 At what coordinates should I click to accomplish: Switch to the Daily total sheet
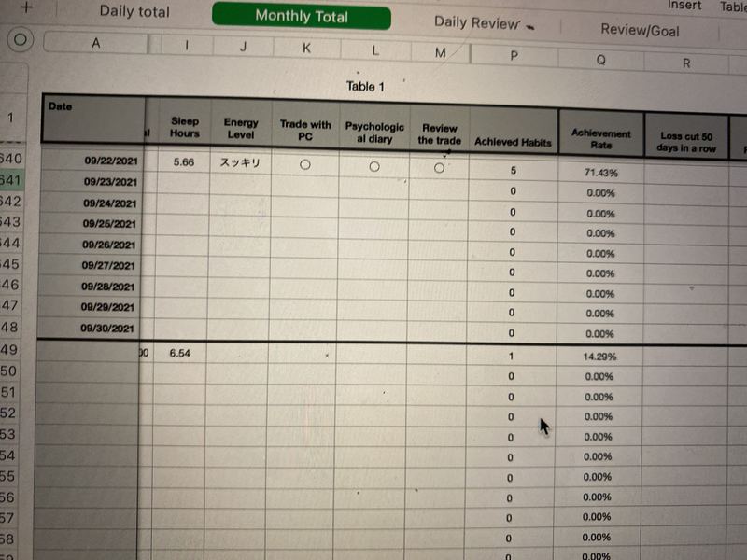click(134, 12)
